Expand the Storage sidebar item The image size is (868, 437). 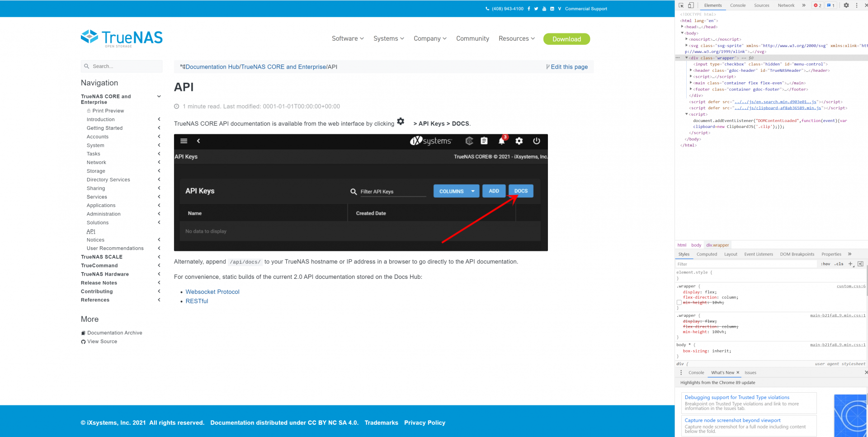(x=159, y=171)
